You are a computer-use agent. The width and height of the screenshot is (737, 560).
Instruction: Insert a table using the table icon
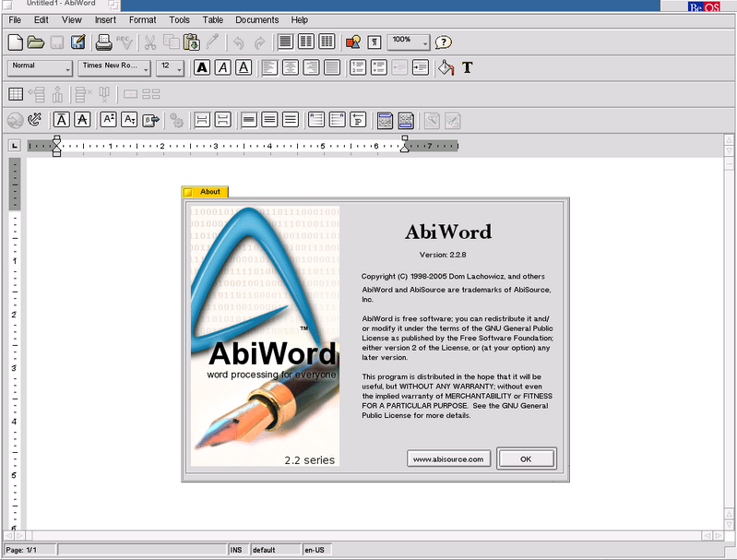tap(15, 93)
